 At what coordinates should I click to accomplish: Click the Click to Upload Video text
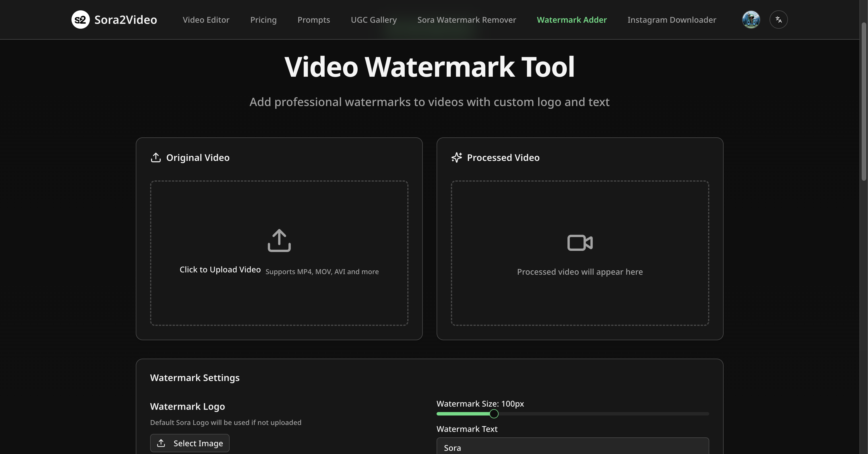click(x=220, y=270)
